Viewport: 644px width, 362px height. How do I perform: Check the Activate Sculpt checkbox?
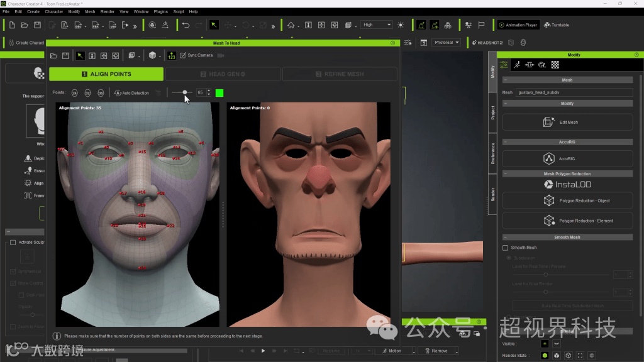[13, 243]
